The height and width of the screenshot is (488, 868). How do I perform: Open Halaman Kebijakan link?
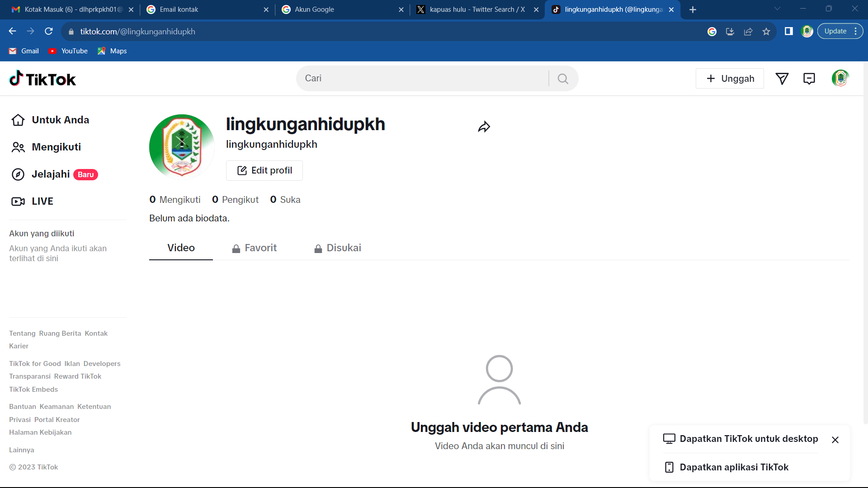(x=40, y=432)
